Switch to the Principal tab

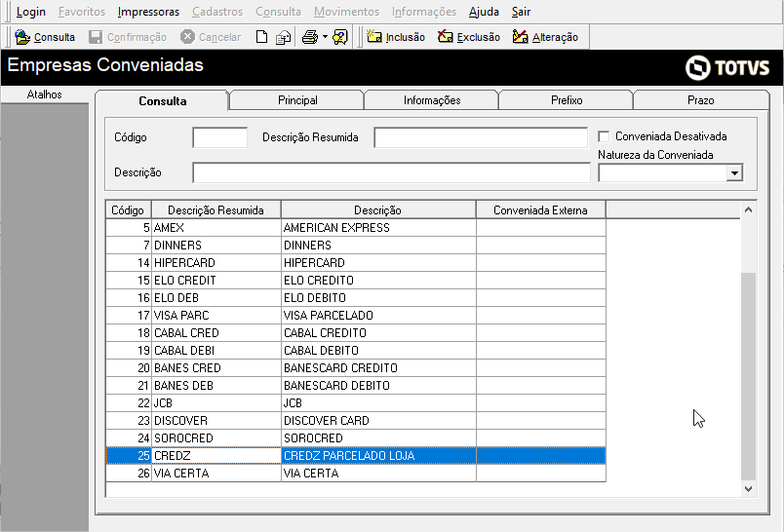click(297, 100)
